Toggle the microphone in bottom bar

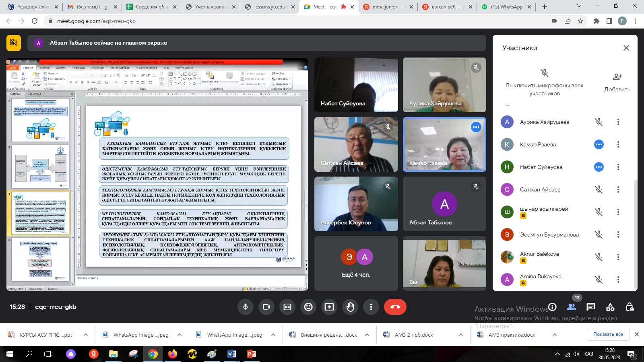coord(246,307)
